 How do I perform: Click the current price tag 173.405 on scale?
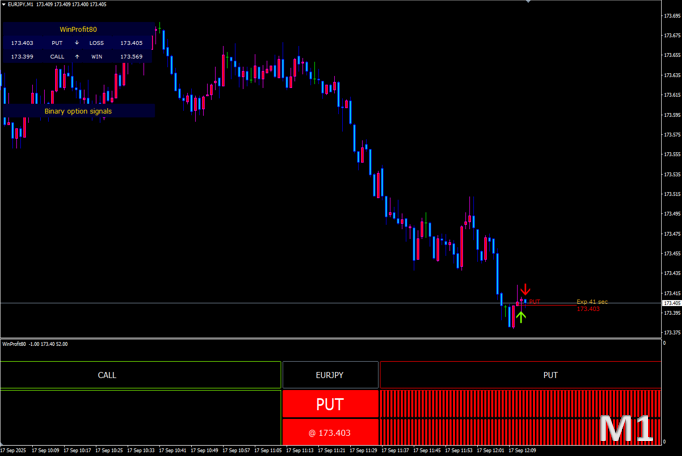coord(672,303)
